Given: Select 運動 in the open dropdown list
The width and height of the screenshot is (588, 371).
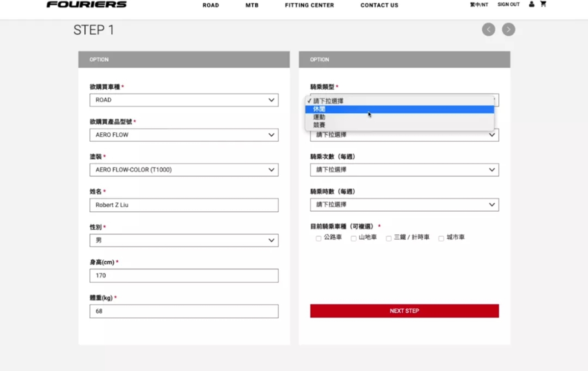Looking at the screenshot, I should click(x=399, y=117).
